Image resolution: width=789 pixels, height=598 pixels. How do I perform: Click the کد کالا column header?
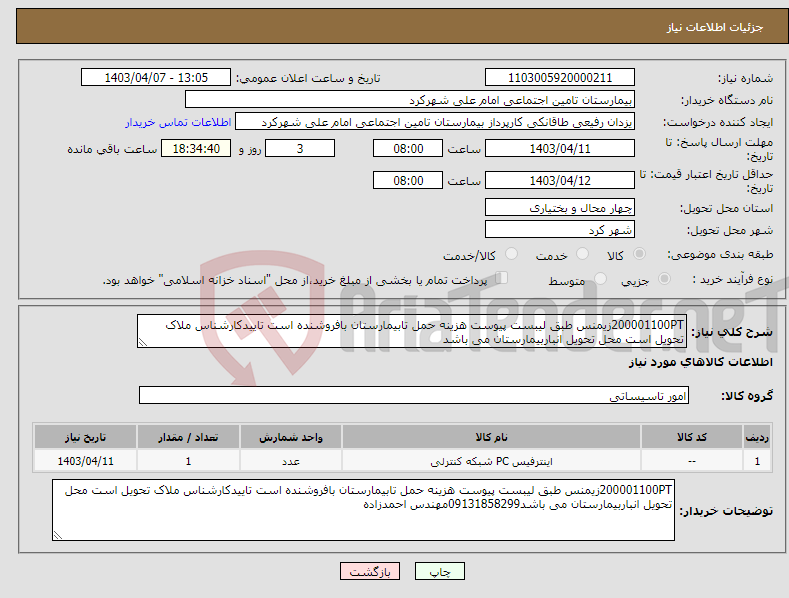691,437
